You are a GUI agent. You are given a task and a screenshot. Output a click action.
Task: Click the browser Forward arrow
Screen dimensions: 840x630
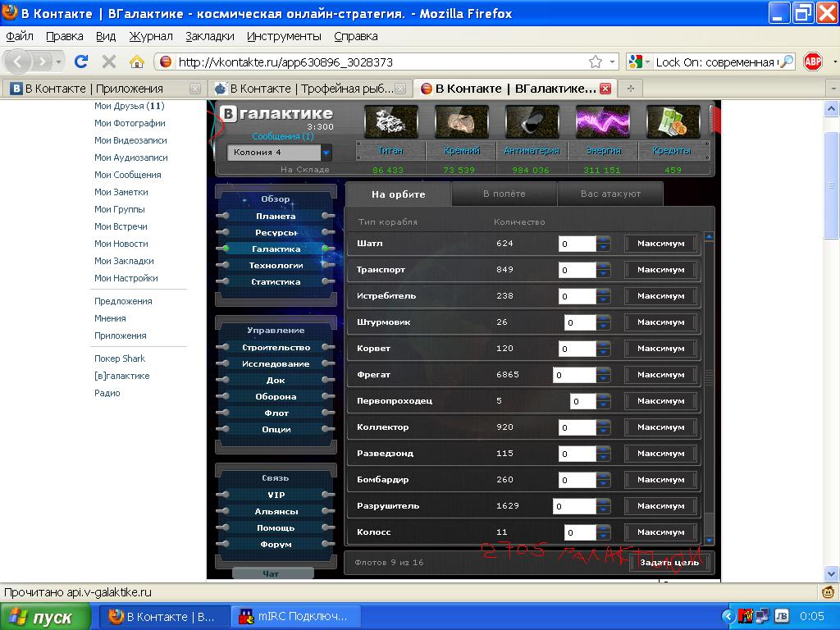point(42,62)
